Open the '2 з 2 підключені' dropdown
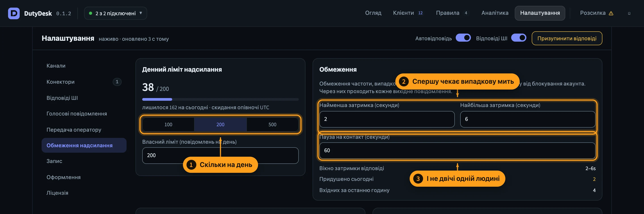The image size is (644, 214). pos(116,13)
